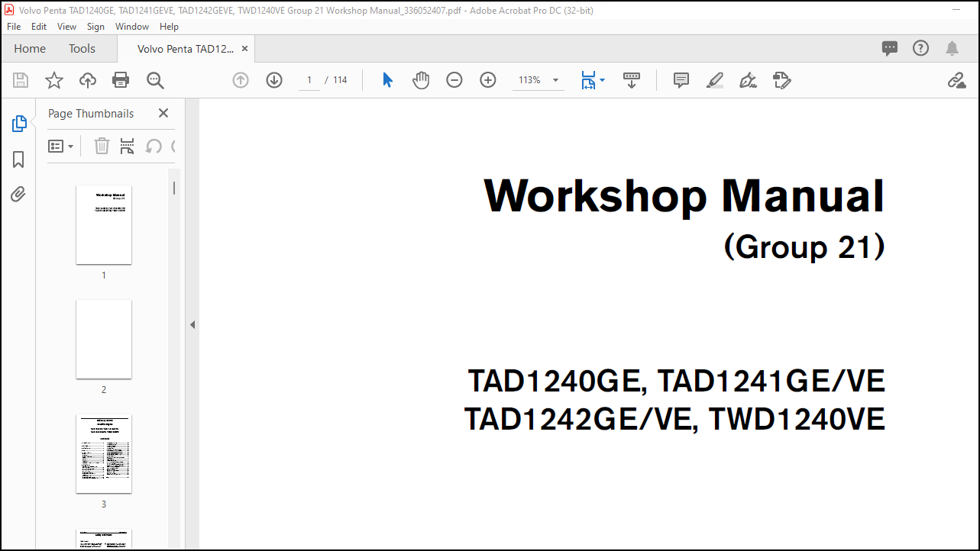
Task: Add a sticky note comment
Action: (681, 80)
